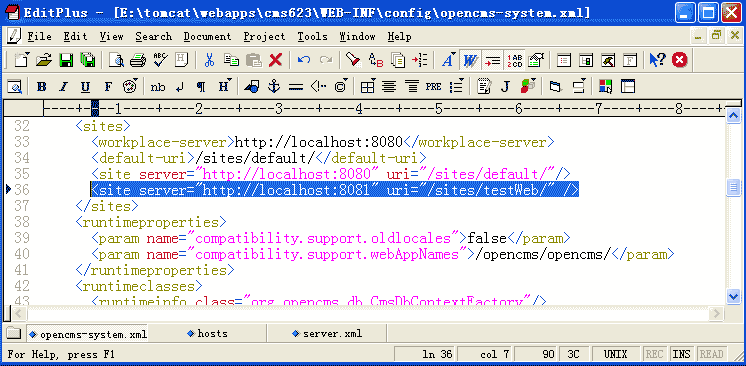Open the Document menu
The image size is (746, 366).
point(207,37)
